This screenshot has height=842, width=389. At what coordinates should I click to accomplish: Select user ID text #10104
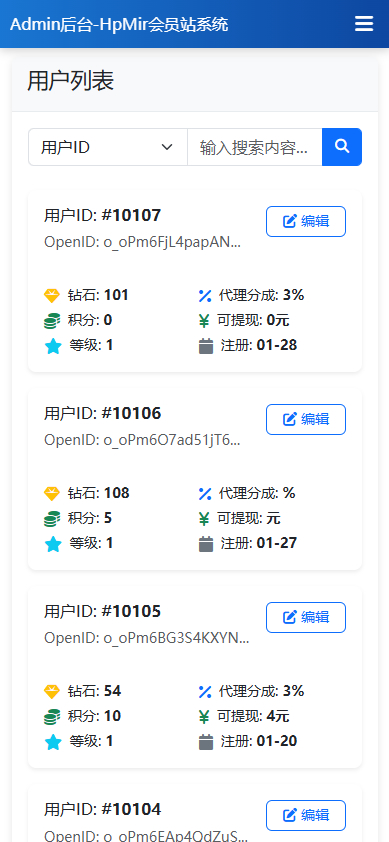102,809
